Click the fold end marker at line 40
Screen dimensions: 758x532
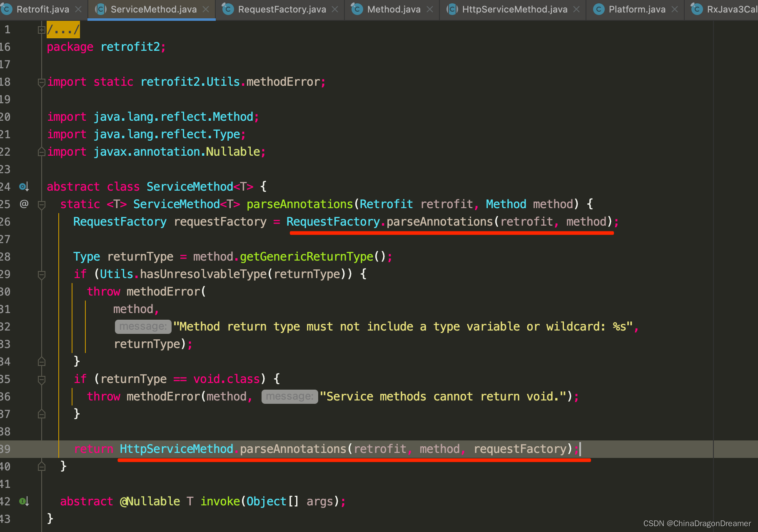coord(41,466)
